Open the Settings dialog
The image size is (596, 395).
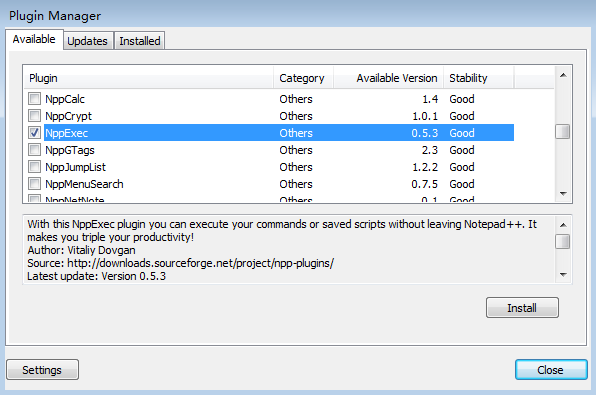[x=42, y=370]
